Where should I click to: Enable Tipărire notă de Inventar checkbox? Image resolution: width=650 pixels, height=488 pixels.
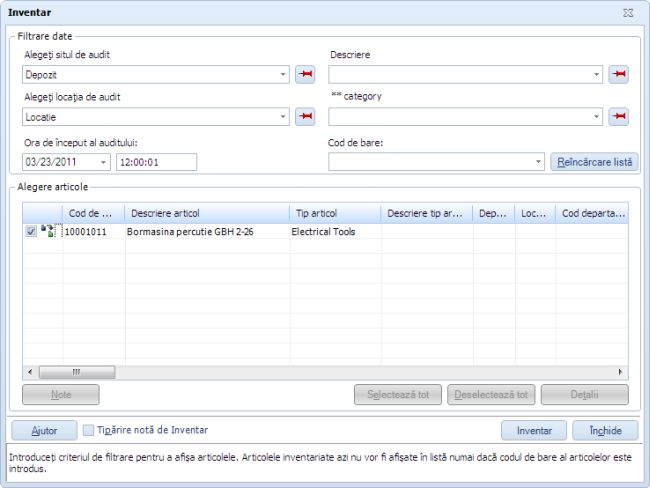[x=88, y=430]
